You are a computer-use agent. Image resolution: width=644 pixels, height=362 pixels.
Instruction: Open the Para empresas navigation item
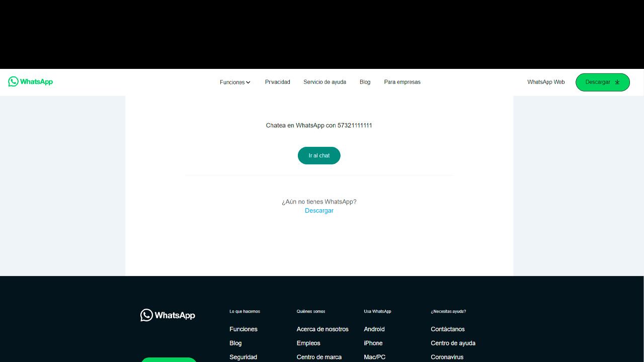pos(402,82)
